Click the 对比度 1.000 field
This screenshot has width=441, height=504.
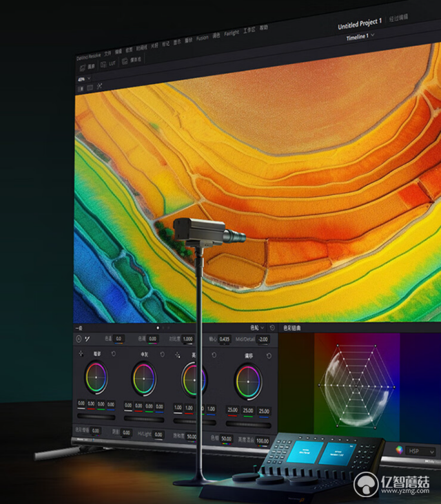(x=187, y=339)
